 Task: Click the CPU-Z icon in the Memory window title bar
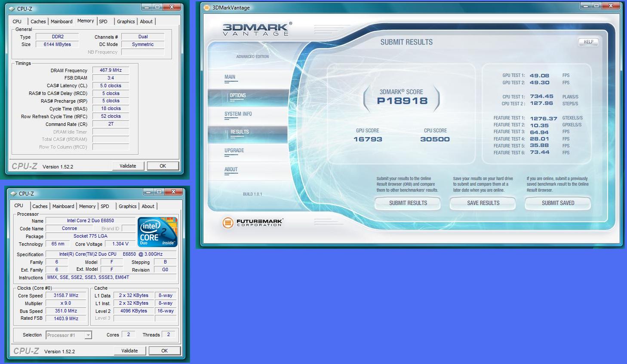12,9
